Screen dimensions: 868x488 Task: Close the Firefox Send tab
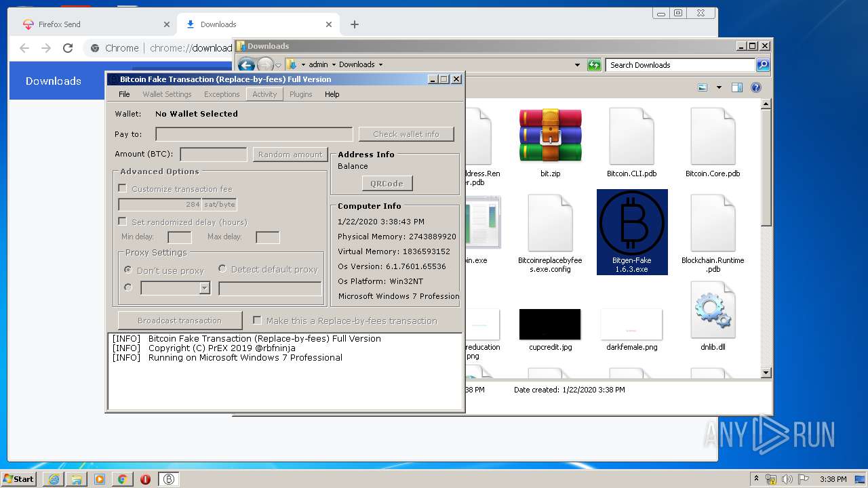(x=167, y=24)
